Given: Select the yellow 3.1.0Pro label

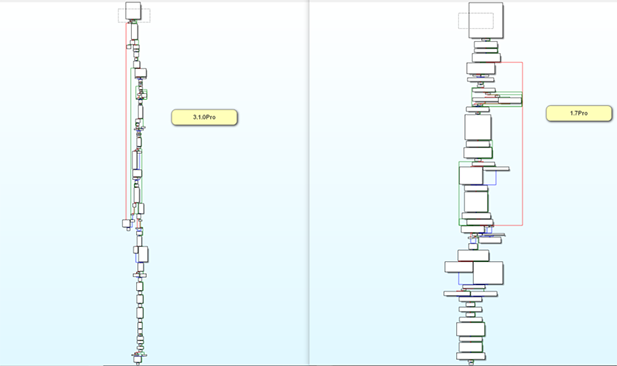Looking at the screenshot, I should point(204,117).
